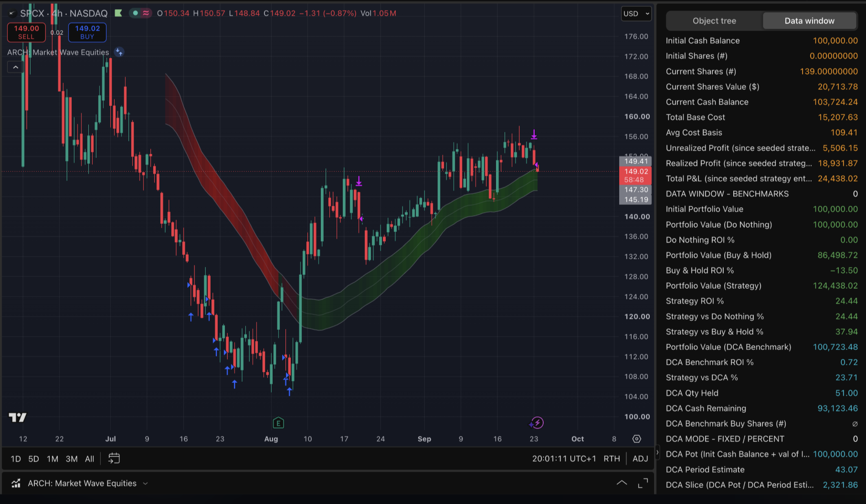The height and width of the screenshot is (504, 866).
Task: Click the DCA Qty Held row
Action: (761, 393)
